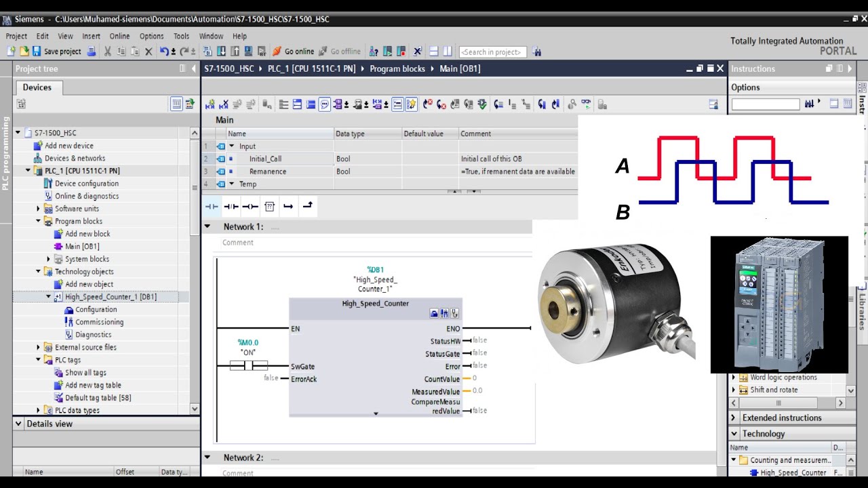Click the Print icon in main toolbar
This screenshot has height=488, width=868.
[91, 52]
